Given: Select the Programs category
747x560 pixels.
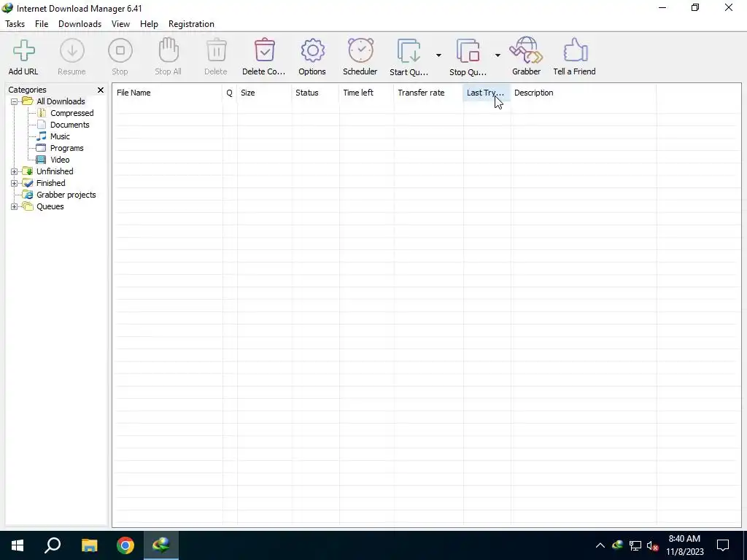Looking at the screenshot, I should tap(66, 148).
